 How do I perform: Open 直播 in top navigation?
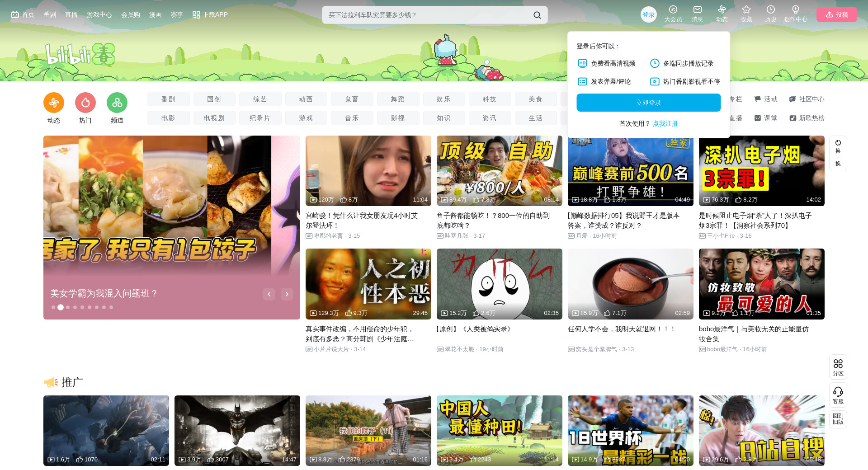tap(71, 14)
